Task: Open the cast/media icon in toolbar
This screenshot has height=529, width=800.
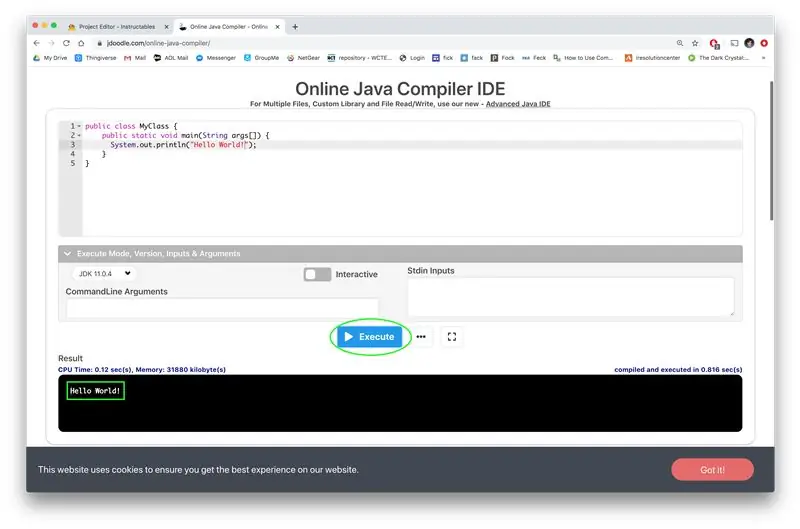Action: (x=734, y=43)
